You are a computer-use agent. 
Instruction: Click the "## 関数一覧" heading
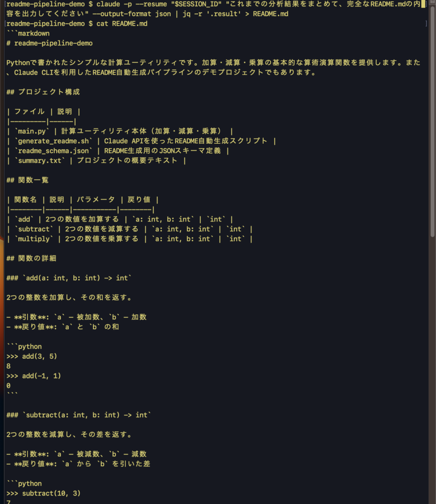coord(28,180)
